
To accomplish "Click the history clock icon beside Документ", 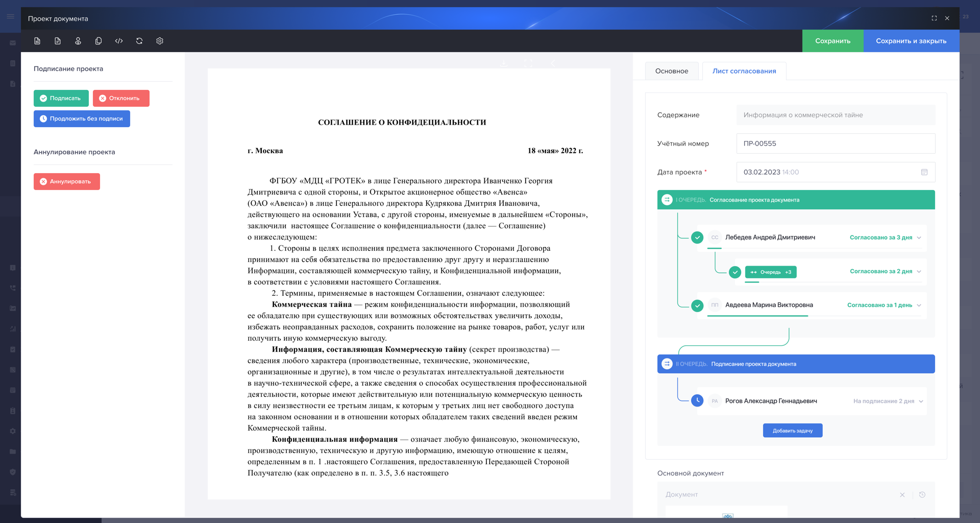I will tap(922, 494).
